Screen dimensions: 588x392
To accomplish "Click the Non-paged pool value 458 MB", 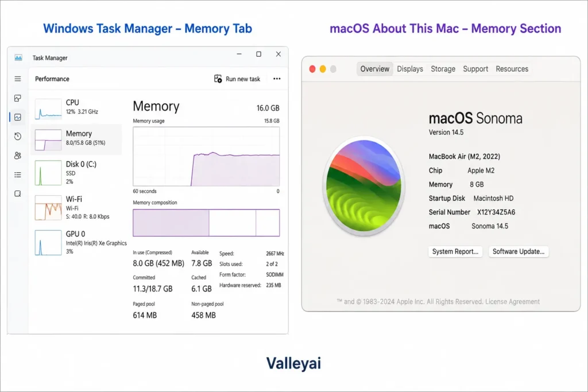I will point(204,315).
